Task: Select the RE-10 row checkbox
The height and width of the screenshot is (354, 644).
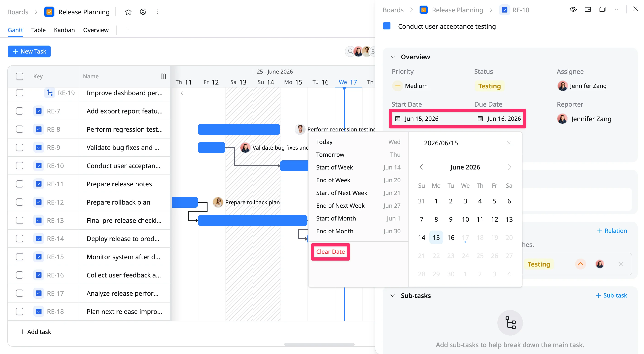Action: (20, 166)
